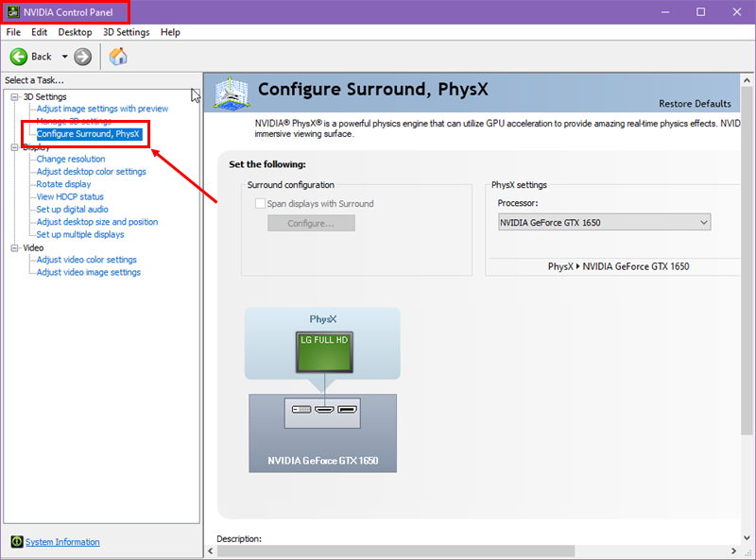
Task: Select Configure Surround, PhysX task
Action: 88,134
